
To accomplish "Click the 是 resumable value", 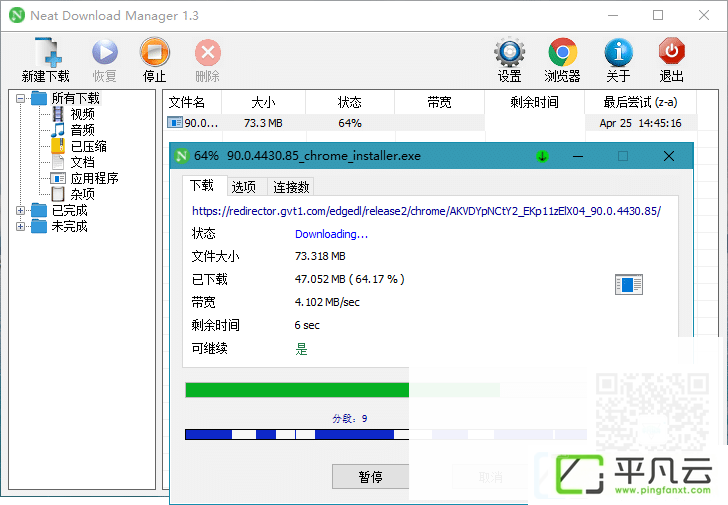I will pos(301,349).
